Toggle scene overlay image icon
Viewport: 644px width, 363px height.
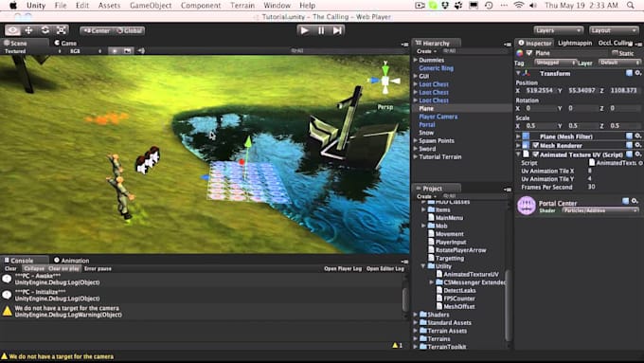click(127, 51)
